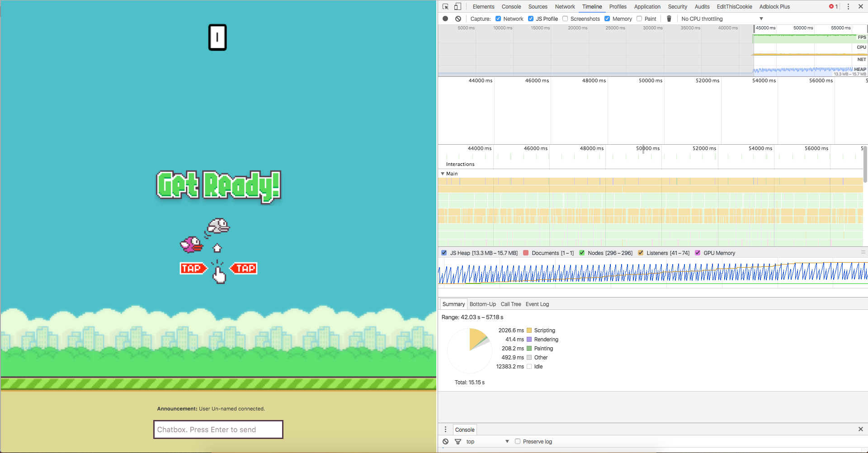Image resolution: width=868 pixels, height=453 pixels.
Task: Toggle the Documents counter checkbox
Action: [x=526, y=253]
